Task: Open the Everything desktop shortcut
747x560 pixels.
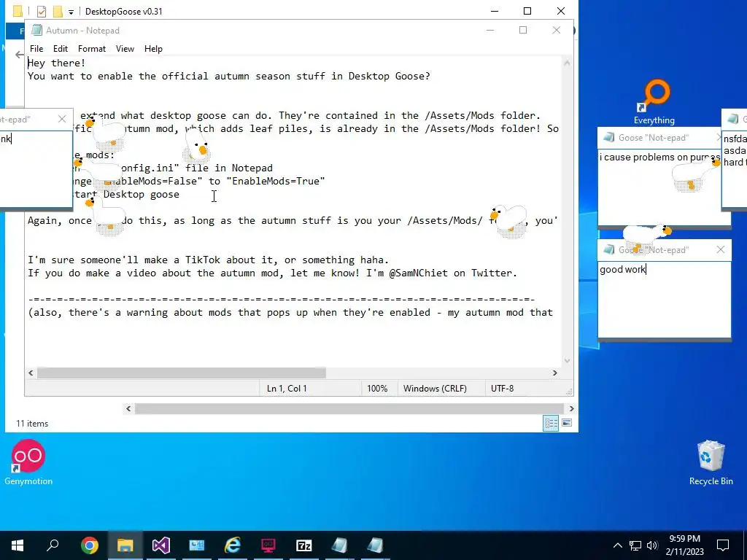Action: (x=654, y=102)
